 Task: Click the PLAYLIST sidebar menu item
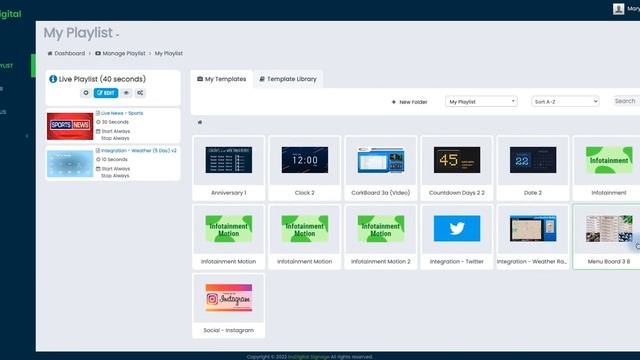[x=7, y=66]
